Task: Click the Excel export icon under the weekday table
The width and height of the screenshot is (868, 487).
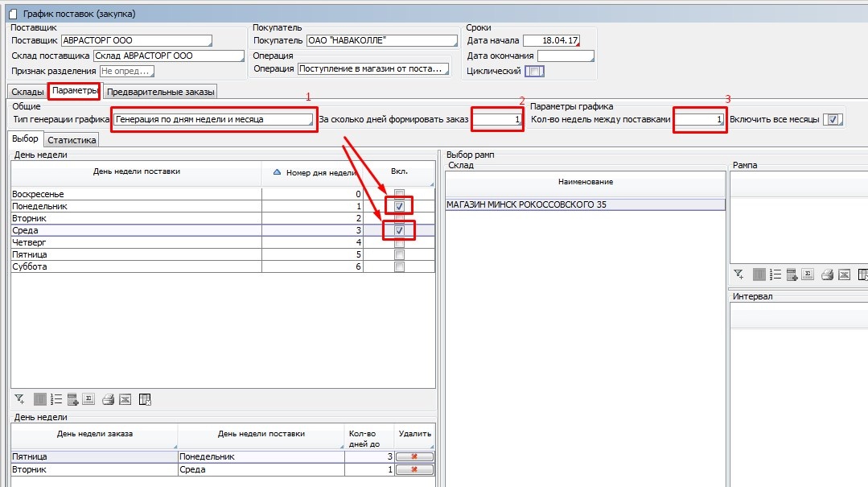Action: coord(125,398)
